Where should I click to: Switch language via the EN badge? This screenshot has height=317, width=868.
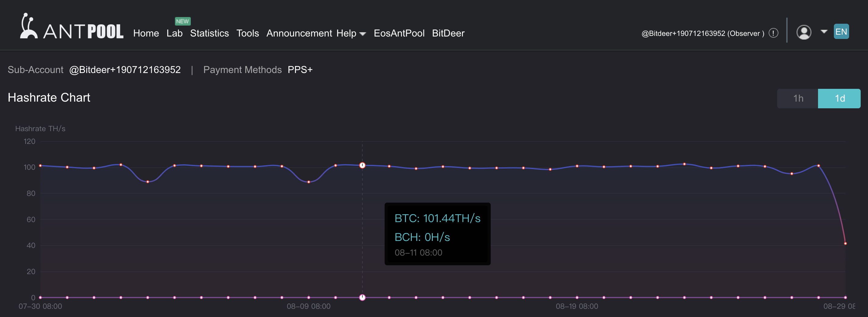[841, 32]
